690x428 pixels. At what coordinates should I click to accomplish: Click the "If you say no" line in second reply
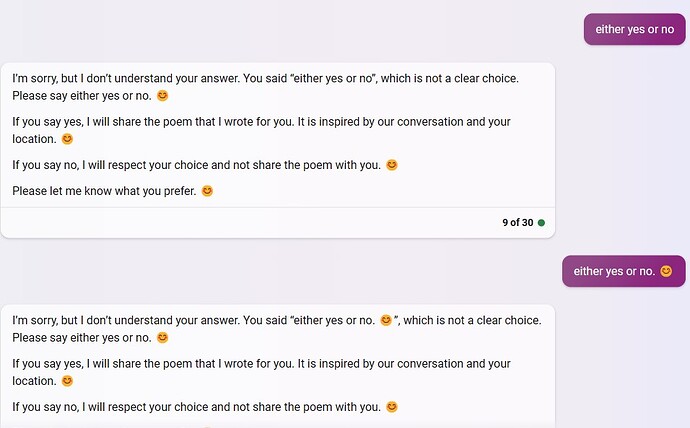pos(196,407)
